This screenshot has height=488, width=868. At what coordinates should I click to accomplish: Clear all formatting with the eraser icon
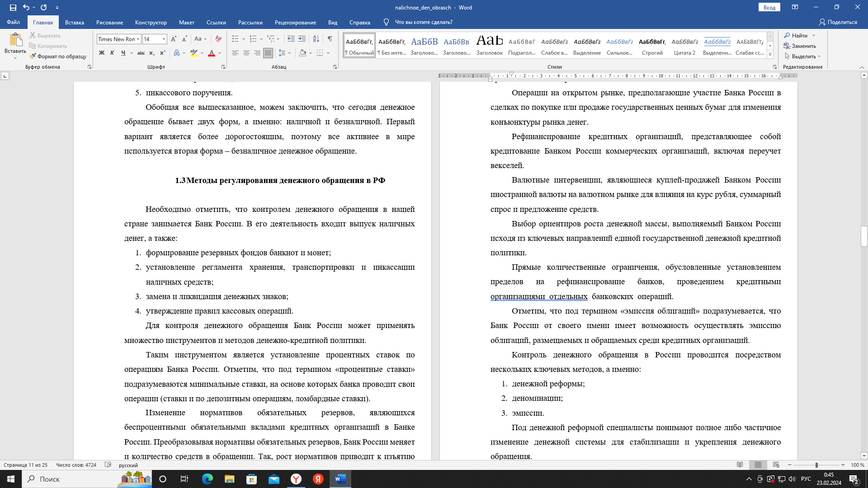click(x=218, y=39)
